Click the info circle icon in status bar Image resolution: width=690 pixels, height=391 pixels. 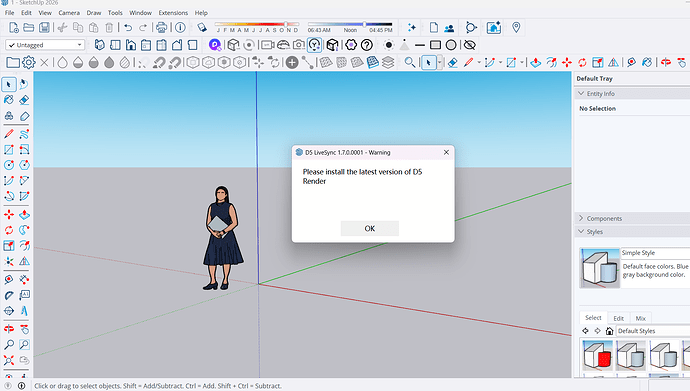tap(22, 386)
